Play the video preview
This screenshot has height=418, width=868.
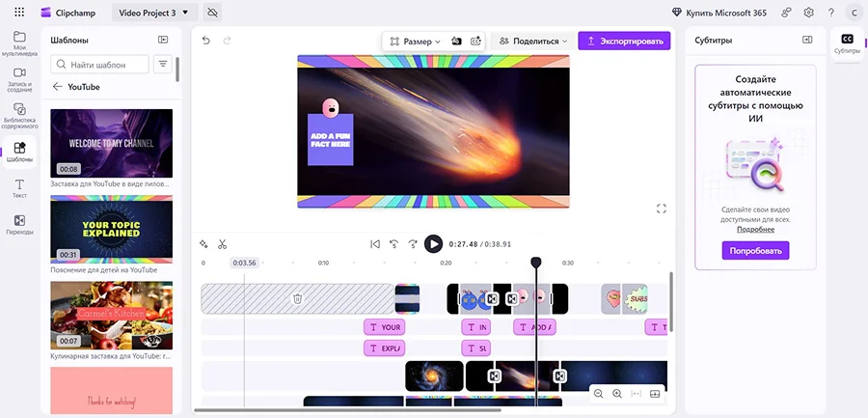tap(433, 244)
